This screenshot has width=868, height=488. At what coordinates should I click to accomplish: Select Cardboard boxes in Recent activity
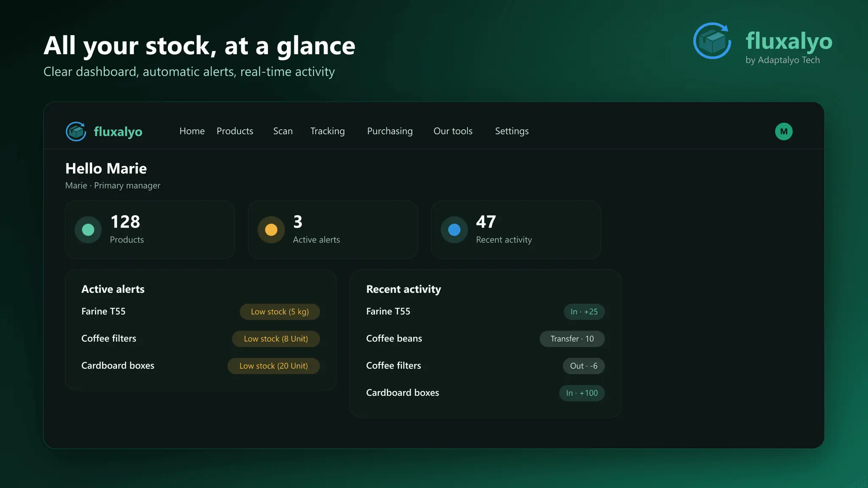coord(403,393)
